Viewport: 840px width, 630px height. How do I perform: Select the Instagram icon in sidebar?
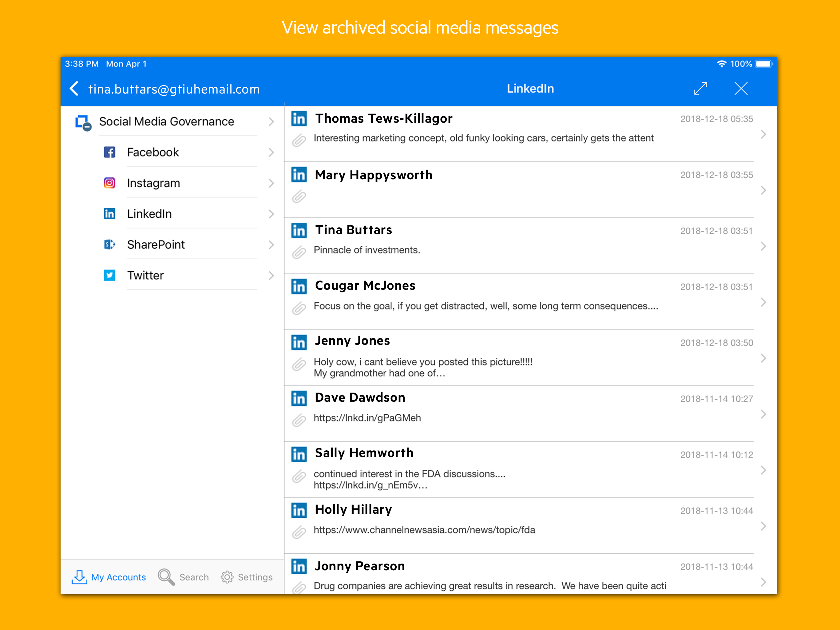109,183
